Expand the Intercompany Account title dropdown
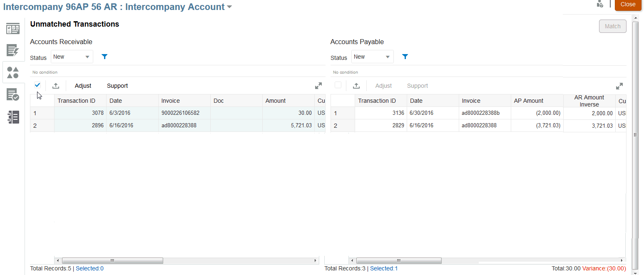The image size is (644, 275). [x=229, y=7]
